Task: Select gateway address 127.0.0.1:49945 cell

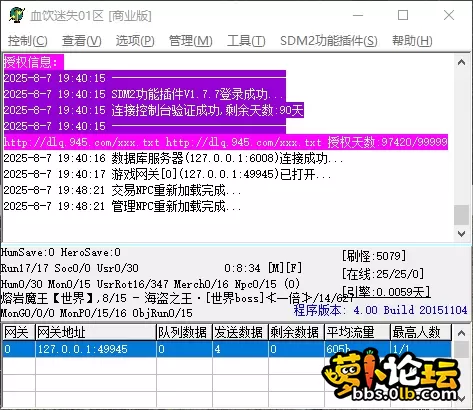Action: [x=96, y=349]
